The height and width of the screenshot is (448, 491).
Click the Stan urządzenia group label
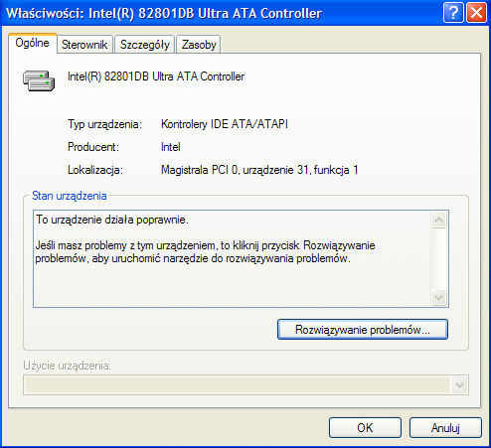(70, 196)
